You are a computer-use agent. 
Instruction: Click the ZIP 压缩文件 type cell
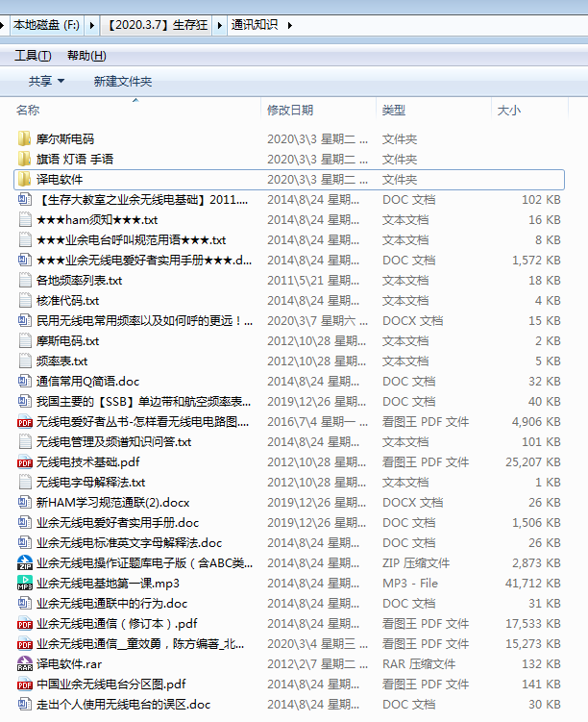click(416, 562)
